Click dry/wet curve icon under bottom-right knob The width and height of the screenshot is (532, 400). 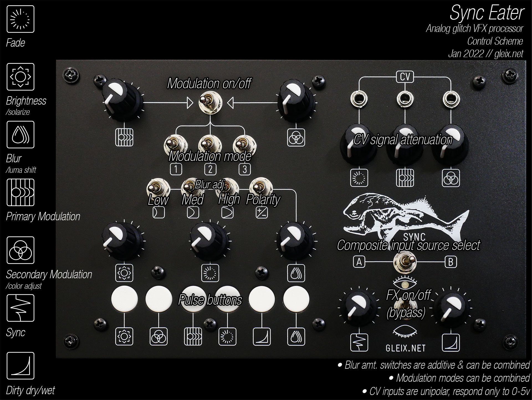click(x=451, y=343)
